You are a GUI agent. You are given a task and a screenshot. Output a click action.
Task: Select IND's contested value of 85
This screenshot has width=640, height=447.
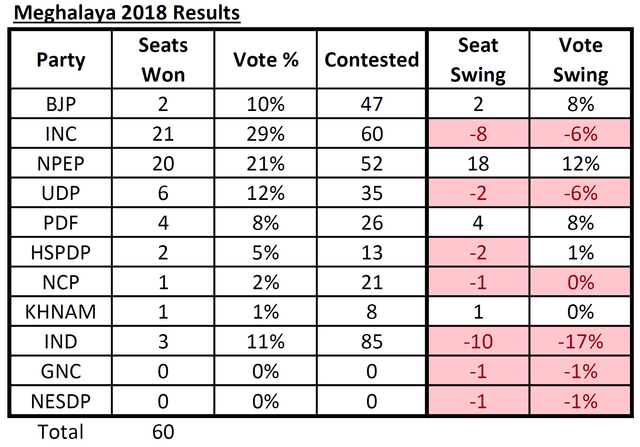371,340
